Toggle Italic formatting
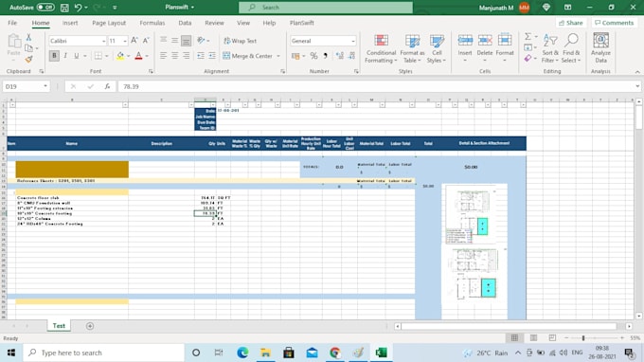 65,56
